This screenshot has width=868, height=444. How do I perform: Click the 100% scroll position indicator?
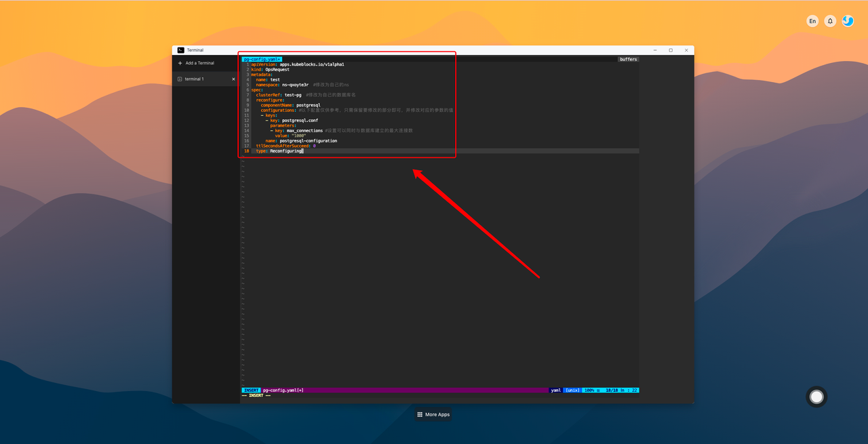588,390
